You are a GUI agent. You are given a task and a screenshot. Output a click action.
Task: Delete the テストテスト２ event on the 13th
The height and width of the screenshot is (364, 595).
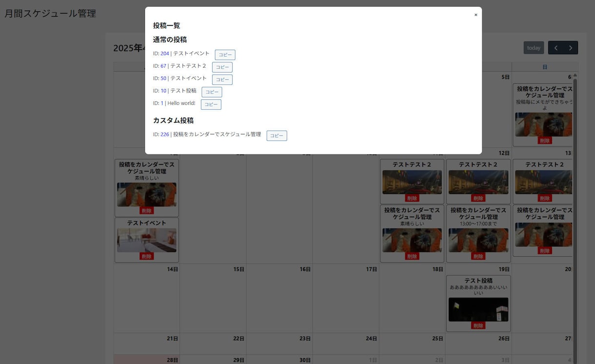point(545,198)
